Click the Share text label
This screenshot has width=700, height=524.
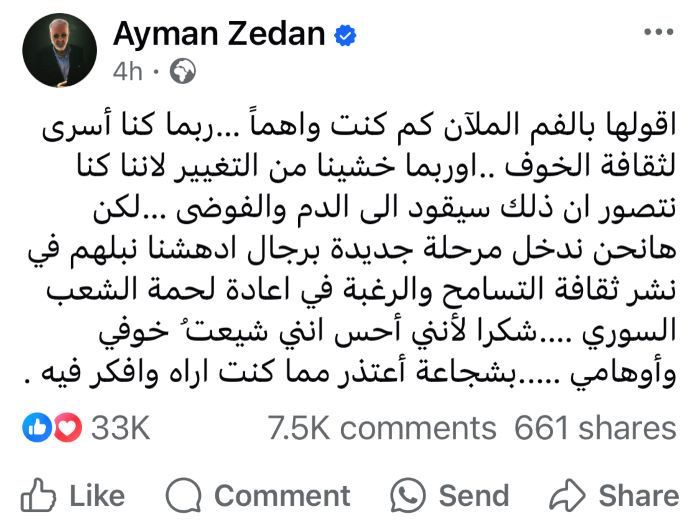point(639,496)
